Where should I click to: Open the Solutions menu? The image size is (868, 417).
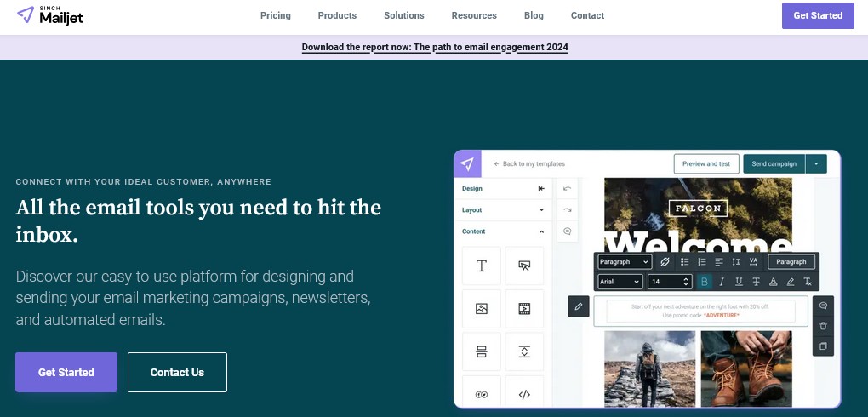coord(404,15)
